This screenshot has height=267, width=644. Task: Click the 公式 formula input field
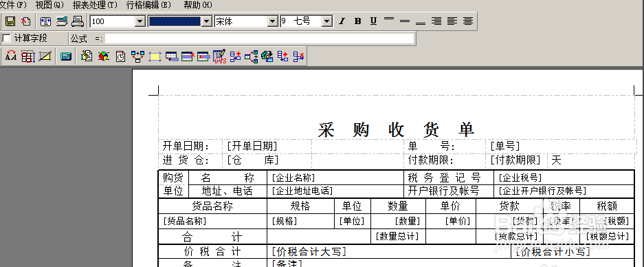coord(259,39)
